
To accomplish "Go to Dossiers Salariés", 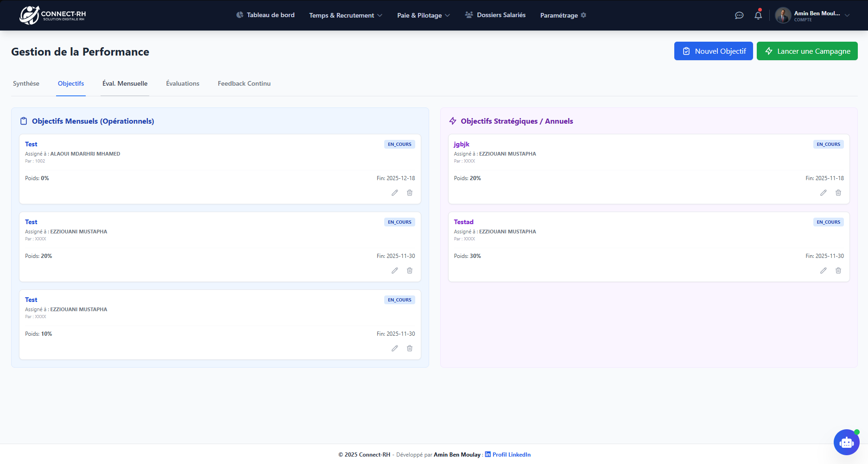I will point(495,15).
